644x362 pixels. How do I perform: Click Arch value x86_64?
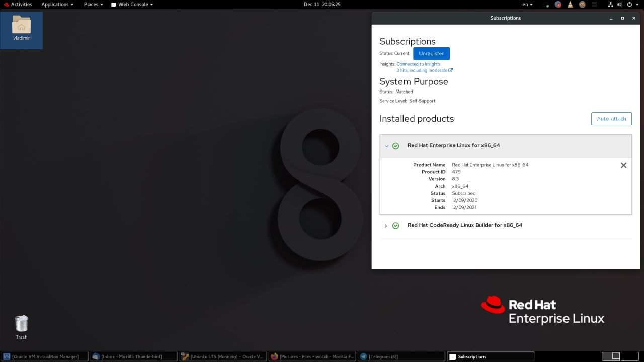[460, 186]
